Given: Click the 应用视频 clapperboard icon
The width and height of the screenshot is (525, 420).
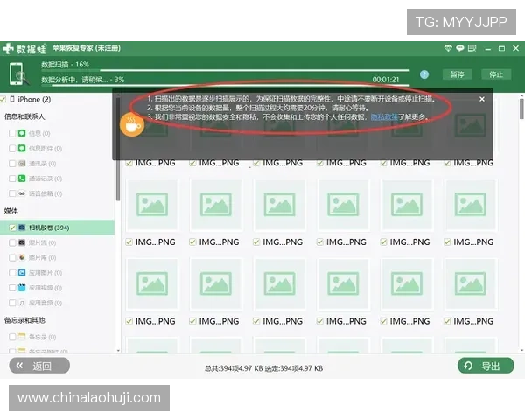Looking at the screenshot, I should pyautogui.click(x=22, y=288).
